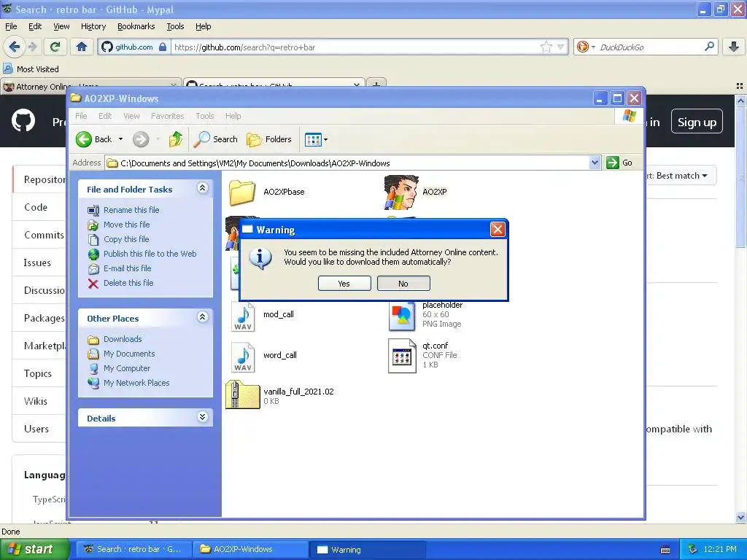Collapse the Other Places panel

pos(203,316)
